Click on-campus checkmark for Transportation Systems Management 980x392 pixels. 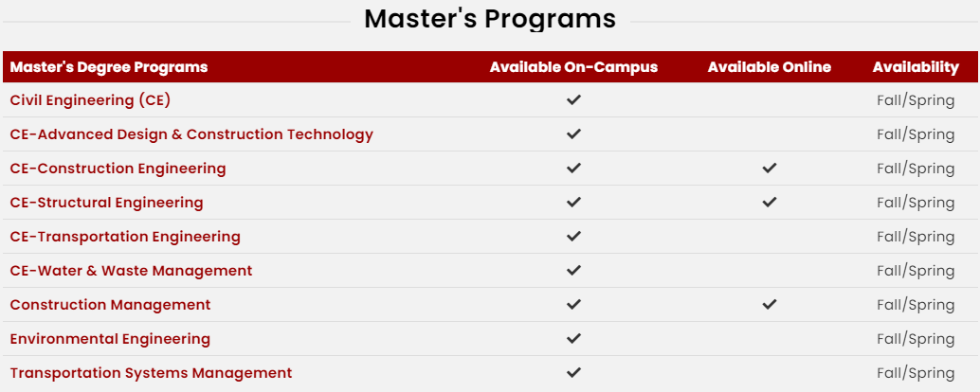pyautogui.click(x=573, y=373)
